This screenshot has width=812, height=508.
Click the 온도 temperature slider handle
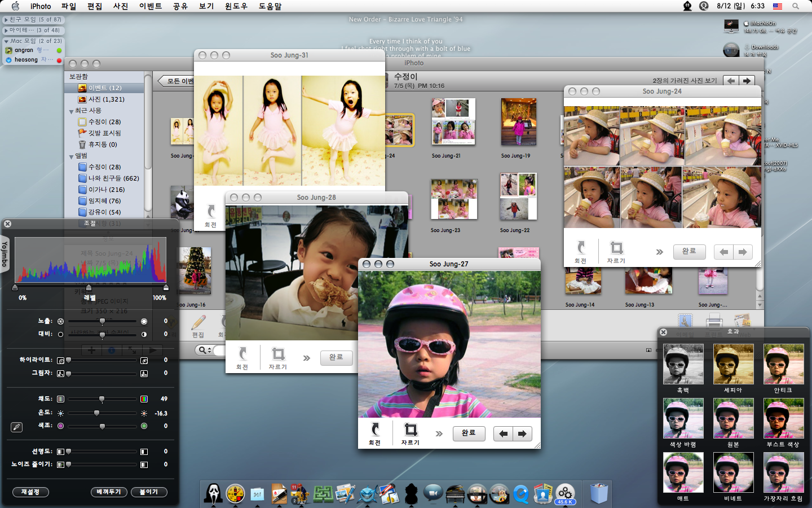coord(96,413)
